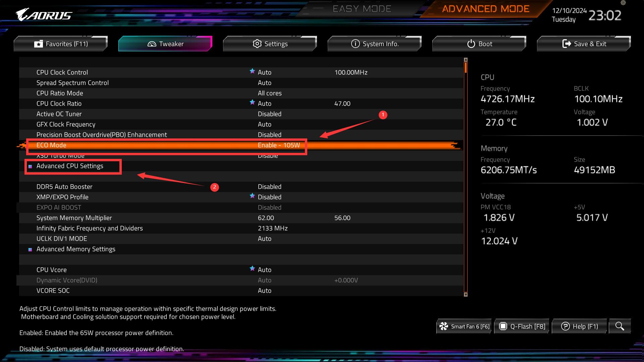This screenshot has height=362, width=644.
Task: Switch to EASY MODE
Action: click(x=362, y=9)
